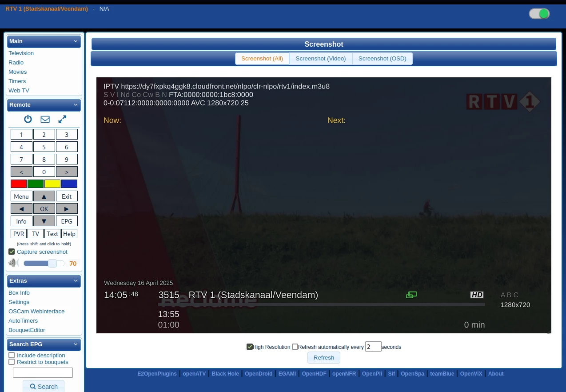
Task: Click the previous '<' remote key
Action: pos(21,172)
